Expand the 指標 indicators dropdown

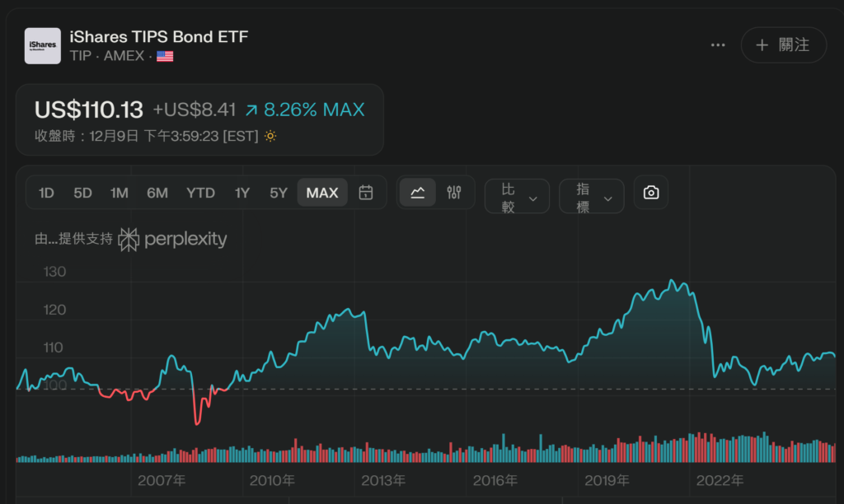pos(591,197)
